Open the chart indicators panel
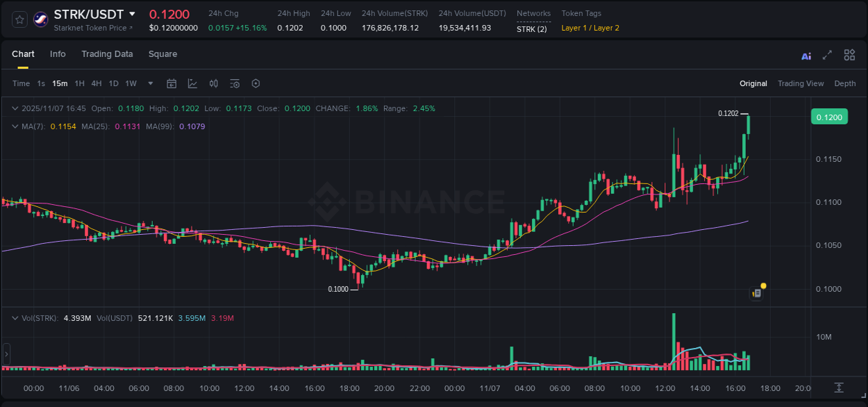Viewport: 868px width, 407px height. [214, 83]
